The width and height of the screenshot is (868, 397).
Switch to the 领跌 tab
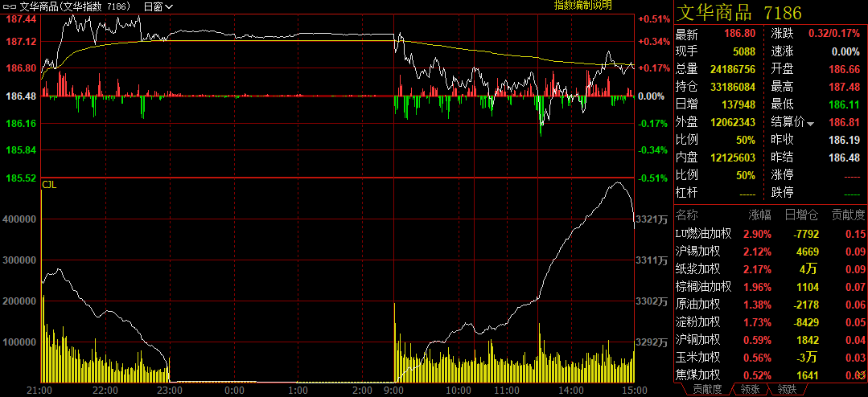coord(788,390)
